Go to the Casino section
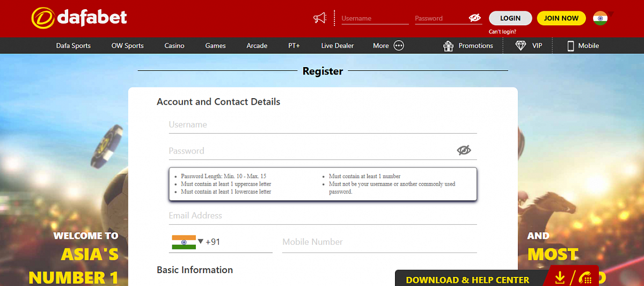Viewport: 644px width, 286px height. pyautogui.click(x=174, y=46)
